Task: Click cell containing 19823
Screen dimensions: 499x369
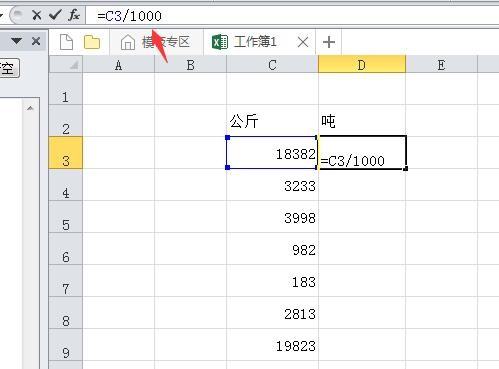Action: tap(272, 345)
